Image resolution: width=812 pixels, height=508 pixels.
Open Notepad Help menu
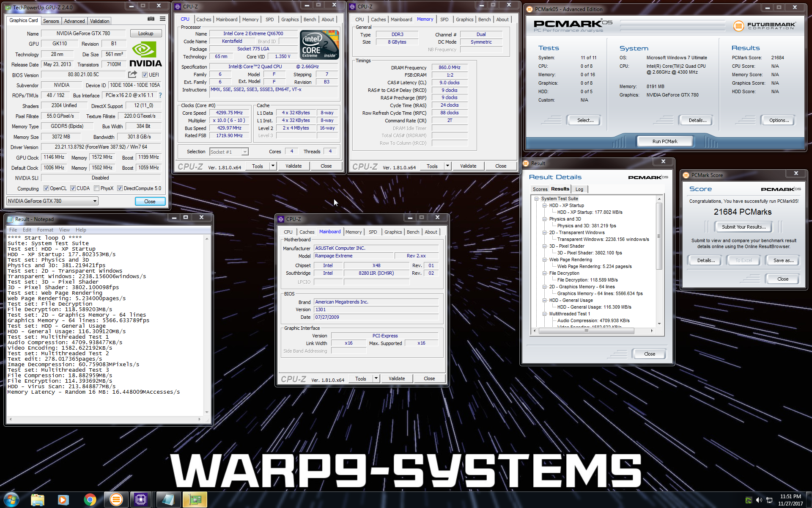coord(81,230)
